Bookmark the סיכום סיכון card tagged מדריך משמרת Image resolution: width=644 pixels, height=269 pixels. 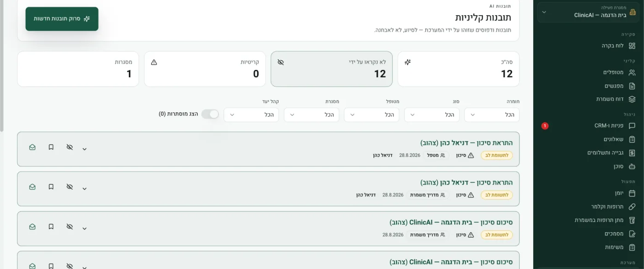tap(51, 227)
